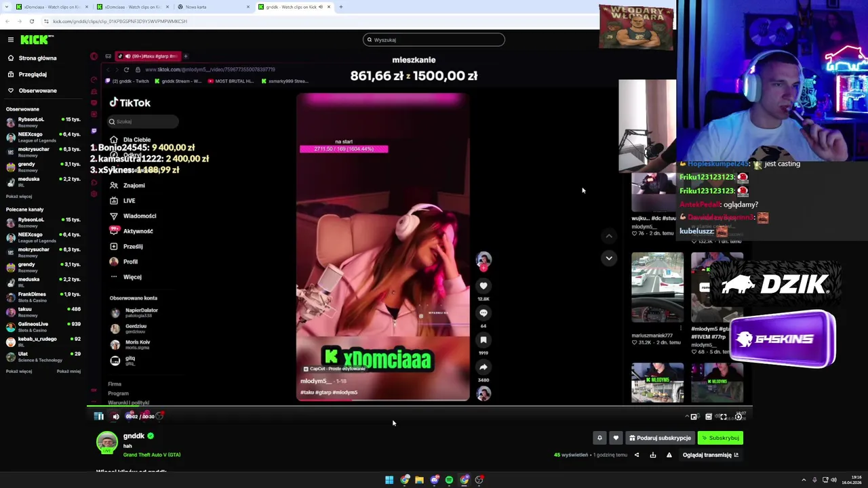This screenshot has width=868, height=488.
Task: Open Znajomi in TikTok sidebar
Action: pos(127,186)
